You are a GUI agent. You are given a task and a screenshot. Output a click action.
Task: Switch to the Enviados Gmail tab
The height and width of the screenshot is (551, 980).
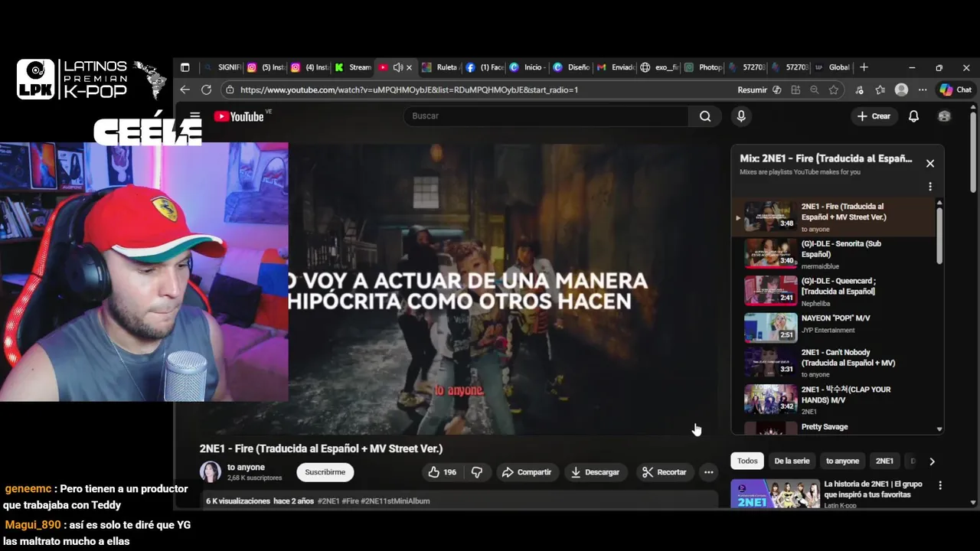tap(616, 67)
